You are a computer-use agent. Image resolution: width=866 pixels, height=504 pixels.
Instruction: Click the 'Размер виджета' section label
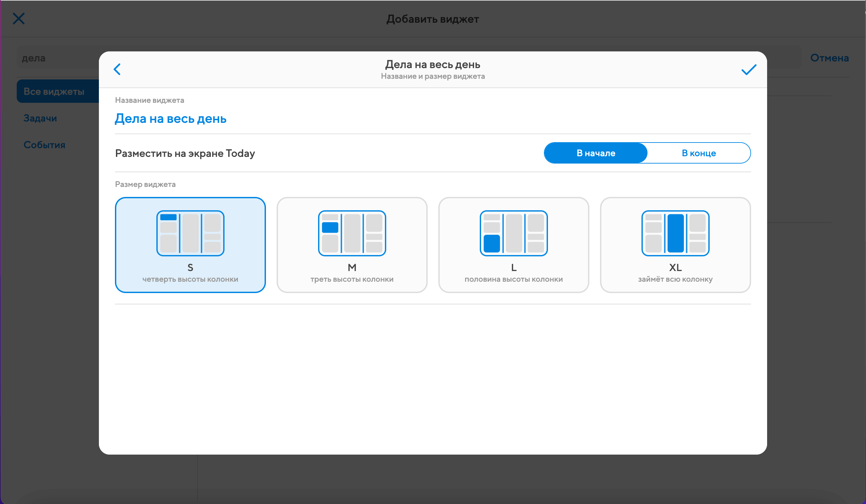click(145, 184)
